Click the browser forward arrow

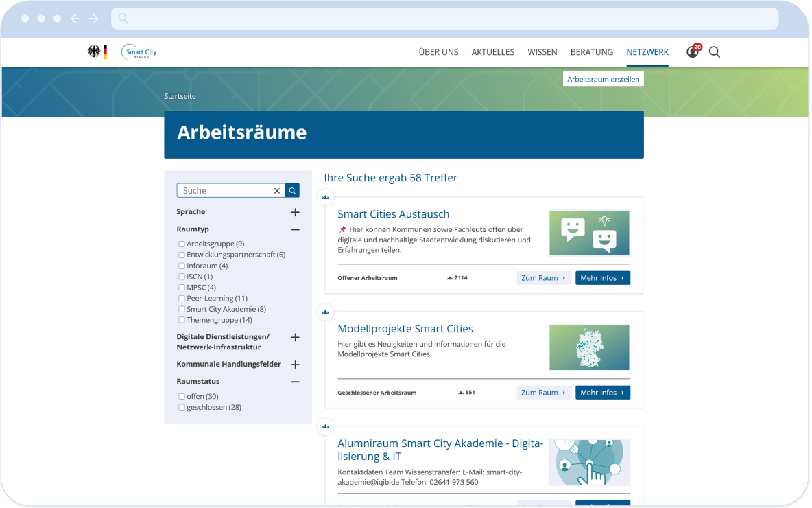pyautogui.click(x=94, y=19)
